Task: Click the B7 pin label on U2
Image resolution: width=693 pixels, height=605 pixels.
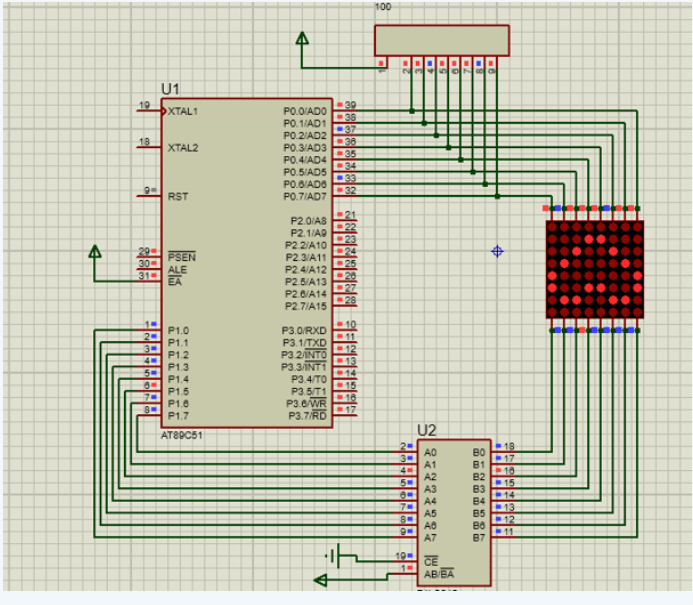Action: coord(479,538)
